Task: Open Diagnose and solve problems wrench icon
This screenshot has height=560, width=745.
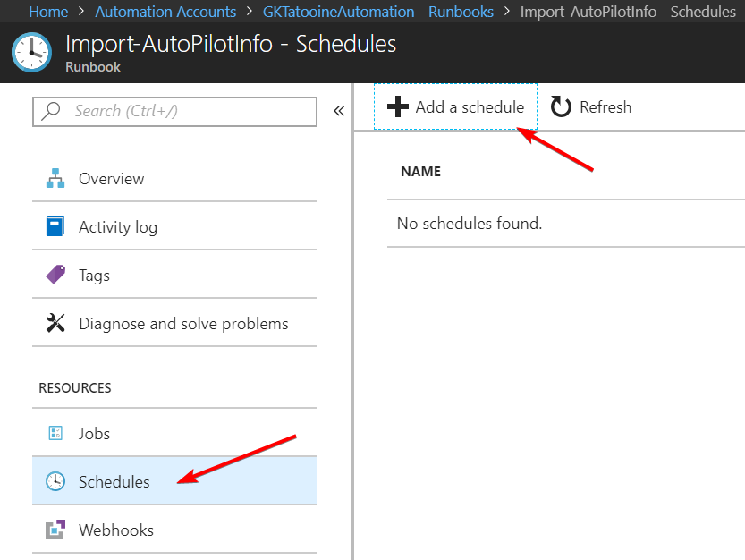Action: (55, 323)
